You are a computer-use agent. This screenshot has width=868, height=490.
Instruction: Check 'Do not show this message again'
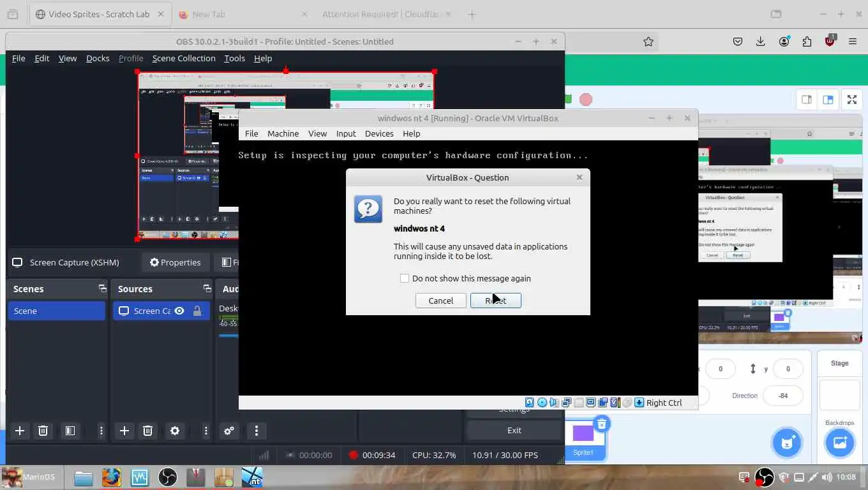[405, 278]
